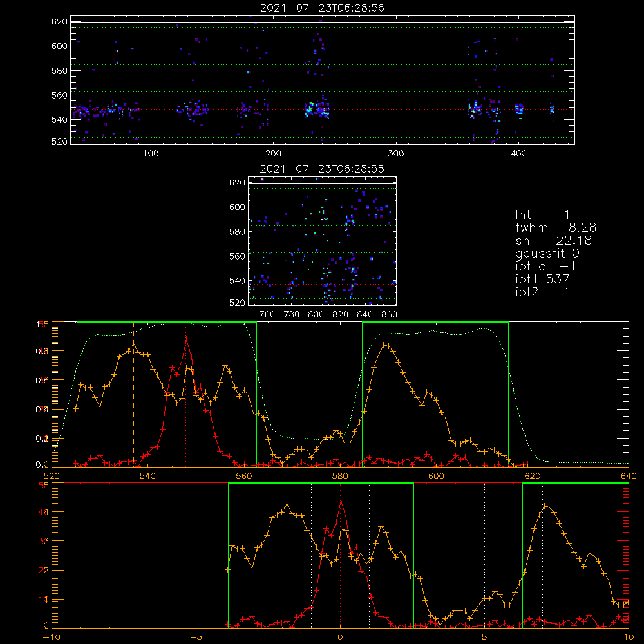The width and height of the screenshot is (644, 644).
Task: Click red peak apex at zero in bottom plot
Action: click(341, 500)
